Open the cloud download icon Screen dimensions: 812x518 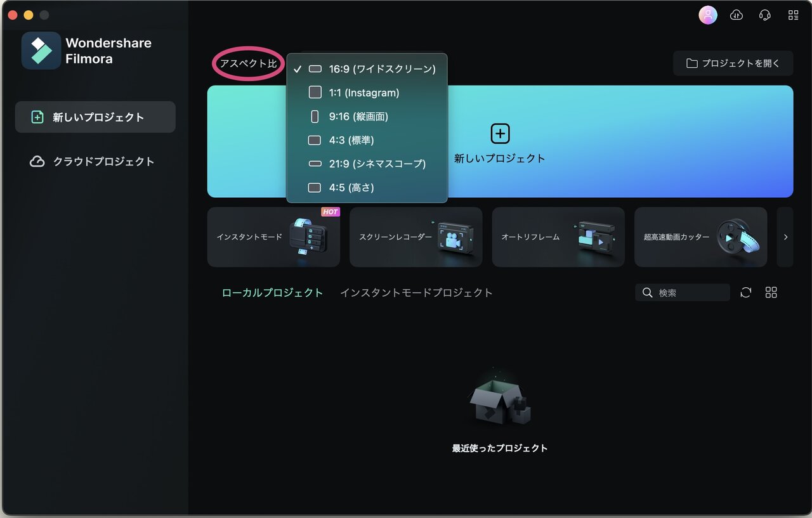click(x=737, y=15)
